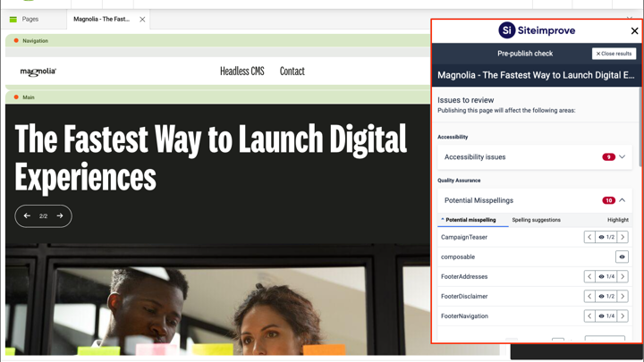Click the Magnolia logo in navigation
Screen dimensions: 644x362
pyautogui.click(x=38, y=72)
